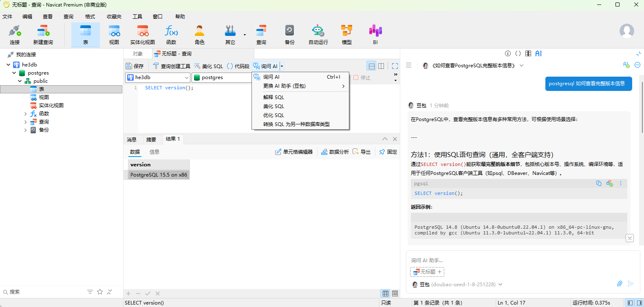
Task: Expand the 查询 tree node
Action: click(x=26, y=122)
